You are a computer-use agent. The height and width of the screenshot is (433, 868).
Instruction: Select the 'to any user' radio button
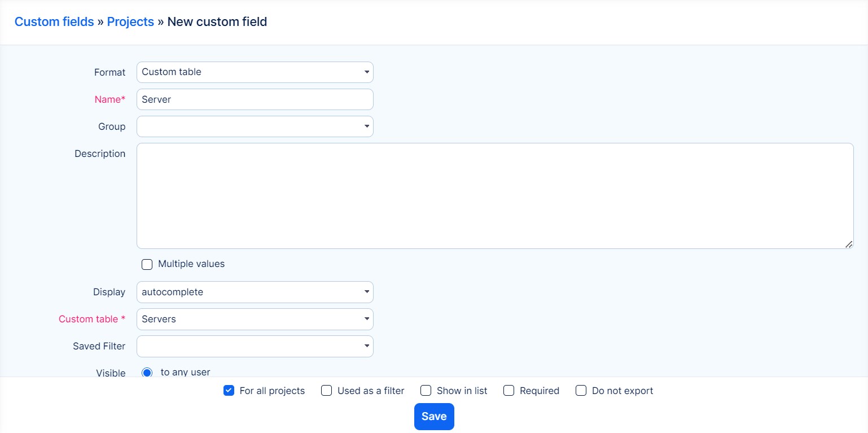coord(147,373)
